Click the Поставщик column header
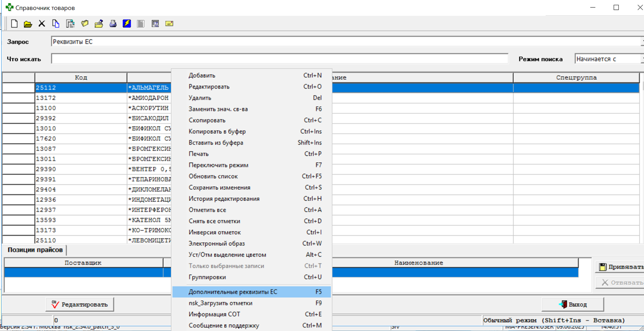The image size is (644, 331). [x=83, y=263]
